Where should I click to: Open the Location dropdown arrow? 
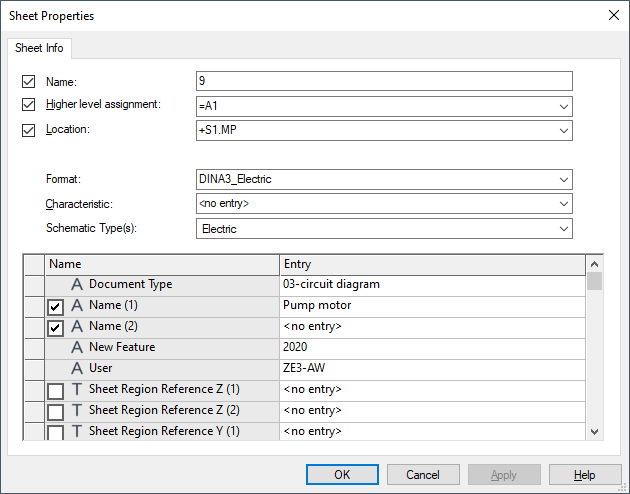point(564,131)
